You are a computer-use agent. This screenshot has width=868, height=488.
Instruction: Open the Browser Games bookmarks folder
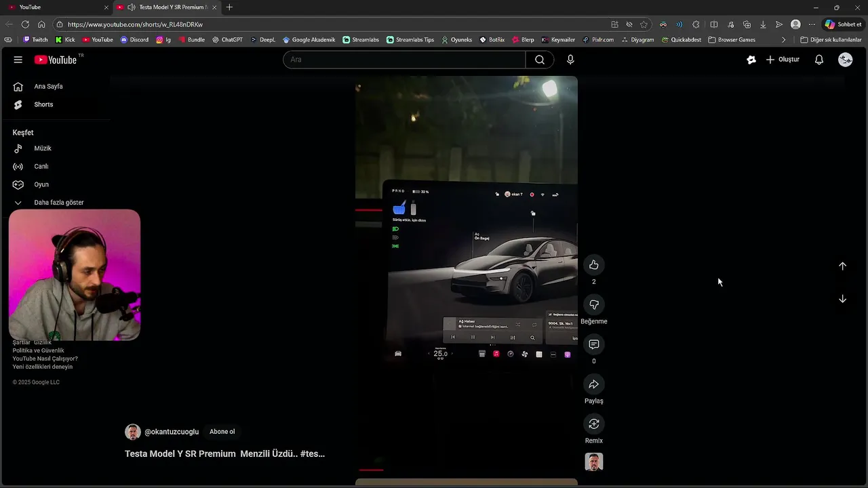(732, 40)
